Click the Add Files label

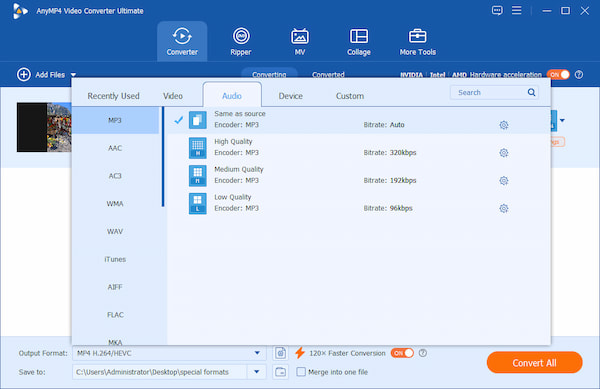click(x=50, y=75)
